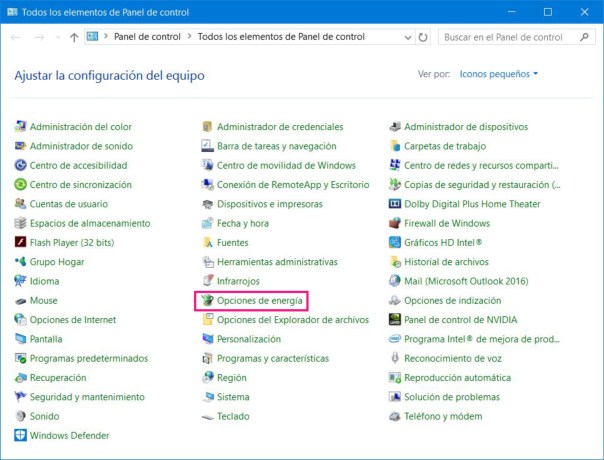Viewport: 604px width, 460px height.
Task: Go forward with the forward arrow
Action: click(39, 37)
